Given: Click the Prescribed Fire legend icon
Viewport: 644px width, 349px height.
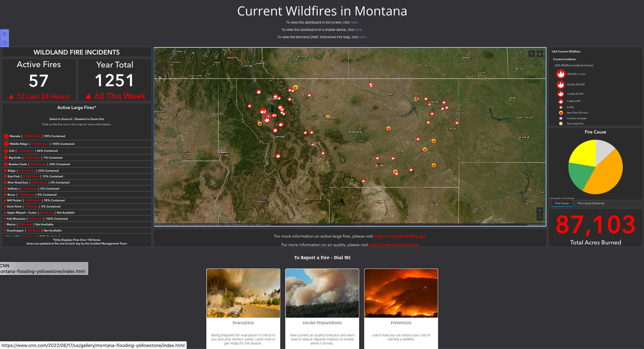Looking at the screenshot, I should pos(561,123).
